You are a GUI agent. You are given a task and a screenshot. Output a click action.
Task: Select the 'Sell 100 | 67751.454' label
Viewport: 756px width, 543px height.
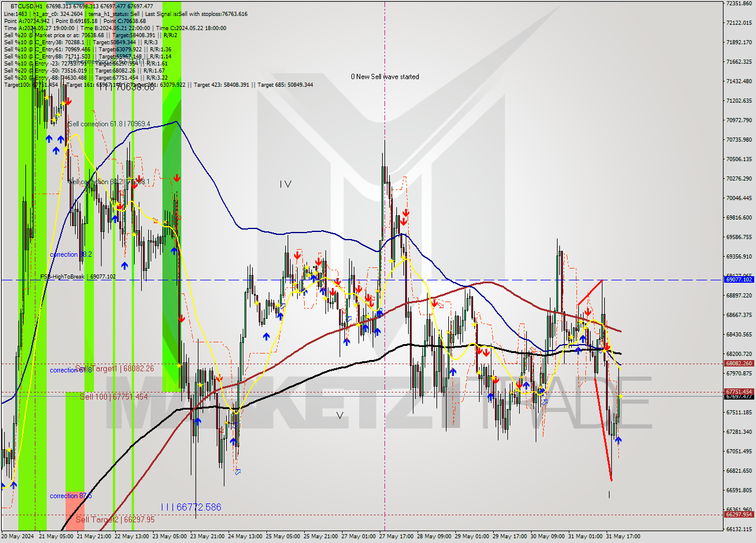pos(114,397)
